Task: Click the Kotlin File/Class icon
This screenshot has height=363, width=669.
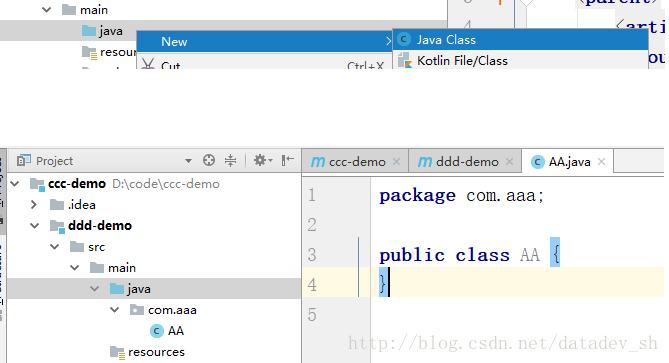Action: click(x=404, y=61)
